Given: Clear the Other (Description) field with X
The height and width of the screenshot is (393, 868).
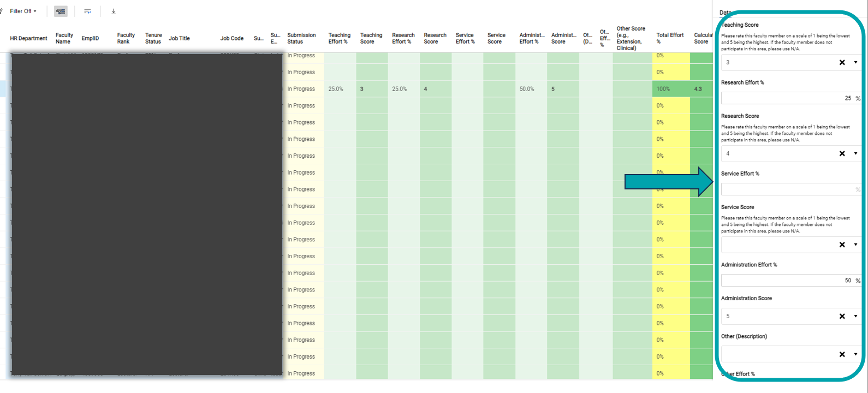Looking at the screenshot, I should 842,354.
